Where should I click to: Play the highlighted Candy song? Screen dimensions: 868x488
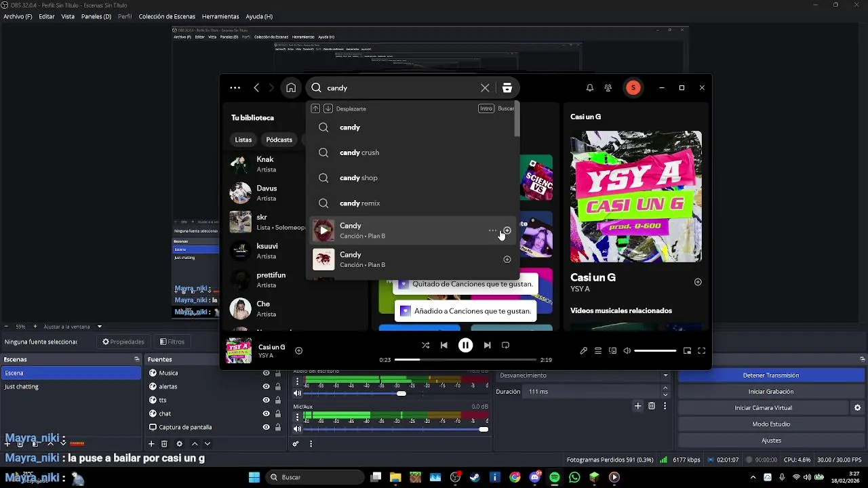(323, 230)
